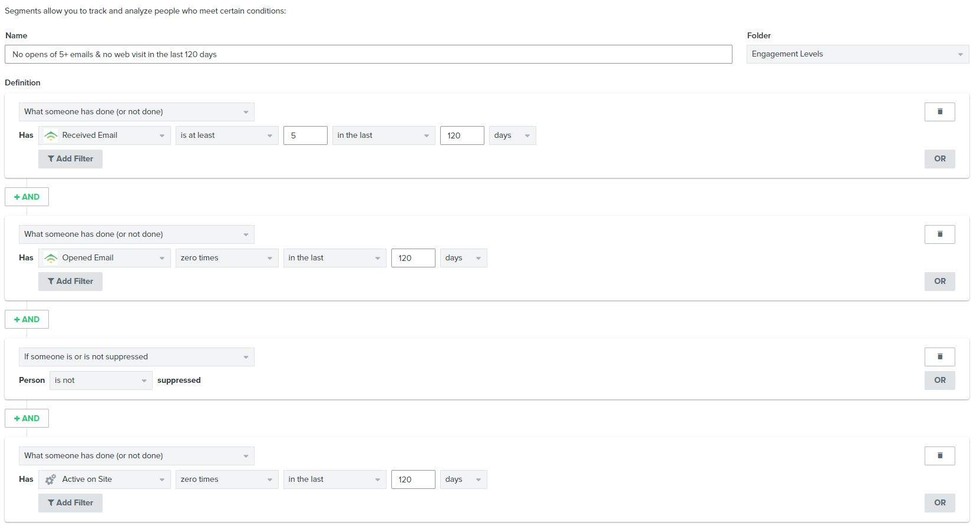
Task: Open condition type dropdown above Active on Site
Action: (137, 456)
